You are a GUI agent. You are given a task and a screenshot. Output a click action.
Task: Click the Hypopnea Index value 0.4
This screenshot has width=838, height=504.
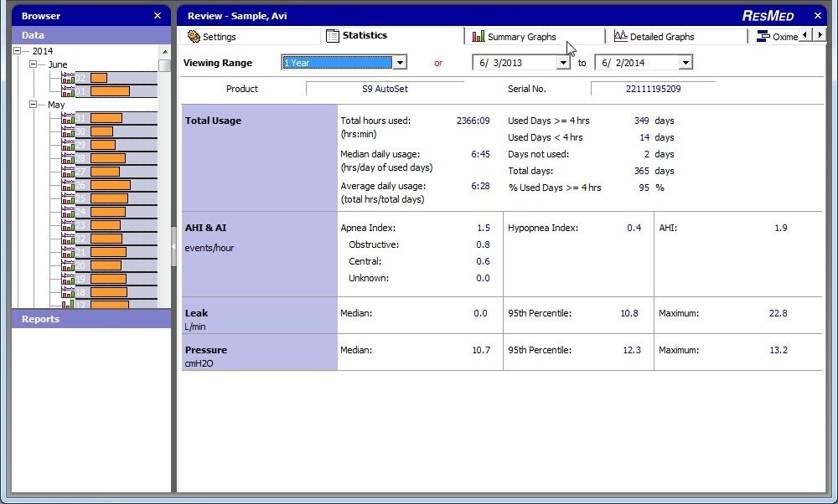click(x=634, y=228)
